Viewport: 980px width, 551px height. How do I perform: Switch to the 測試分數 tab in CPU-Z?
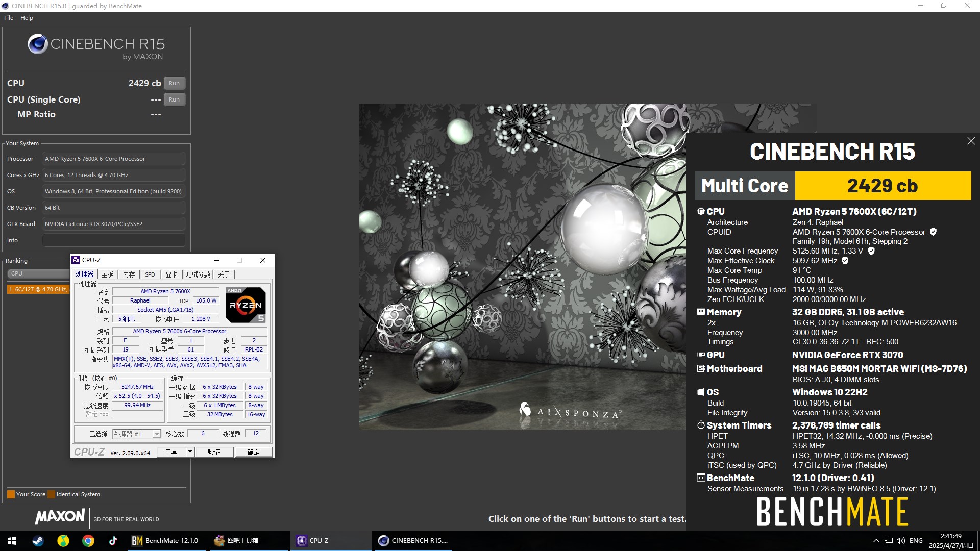tap(198, 274)
